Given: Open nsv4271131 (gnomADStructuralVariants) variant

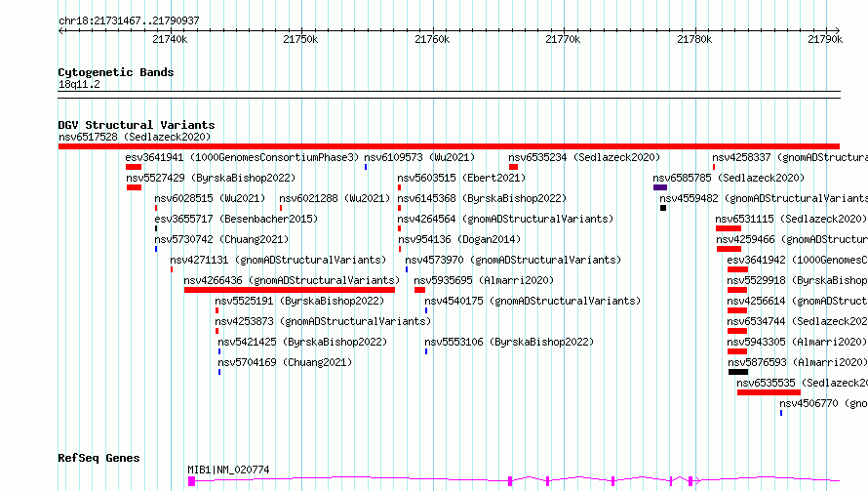Looking at the screenshot, I should click(278, 260).
